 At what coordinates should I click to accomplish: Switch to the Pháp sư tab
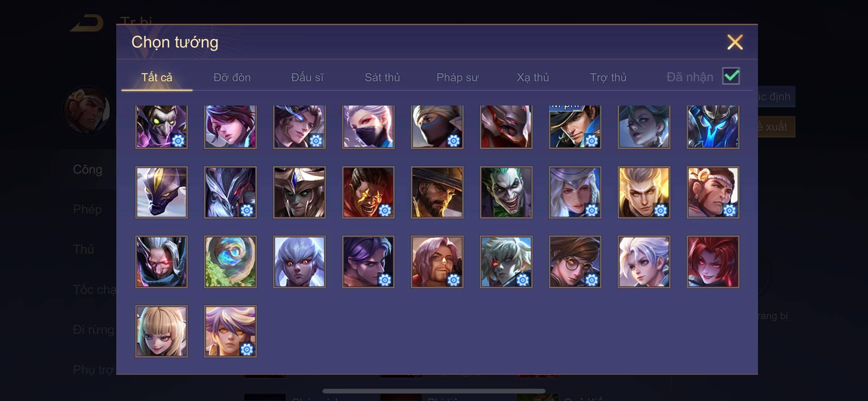point(457,77)
